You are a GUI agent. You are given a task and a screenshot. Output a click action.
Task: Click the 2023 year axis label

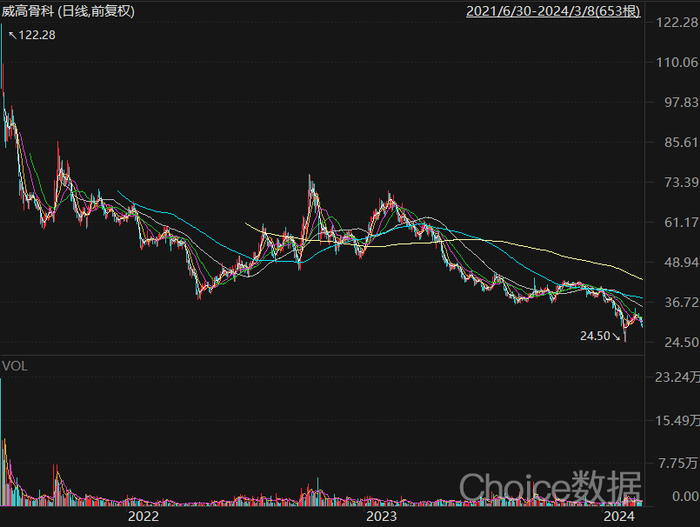(x=381, y=516)
